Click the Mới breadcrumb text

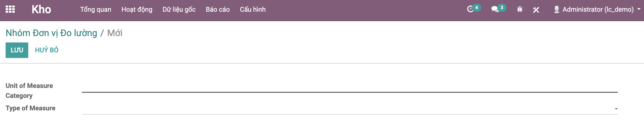pyautogui.click(x=115, y=33)
